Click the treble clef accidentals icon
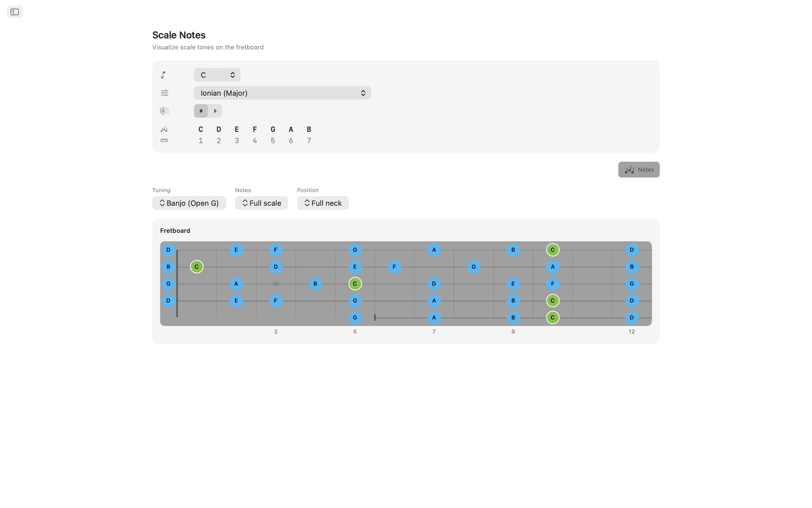Viewport: 812px width, 508px height. tap(164, 111)
